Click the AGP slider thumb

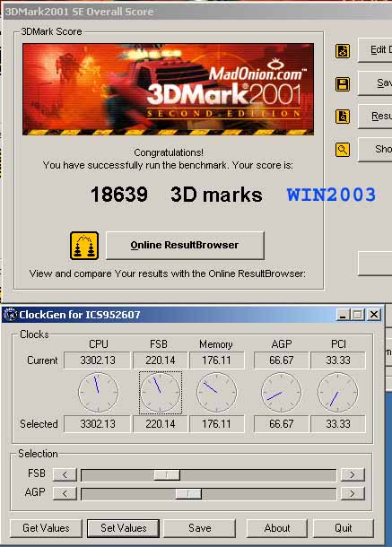[x=188, y=493]
